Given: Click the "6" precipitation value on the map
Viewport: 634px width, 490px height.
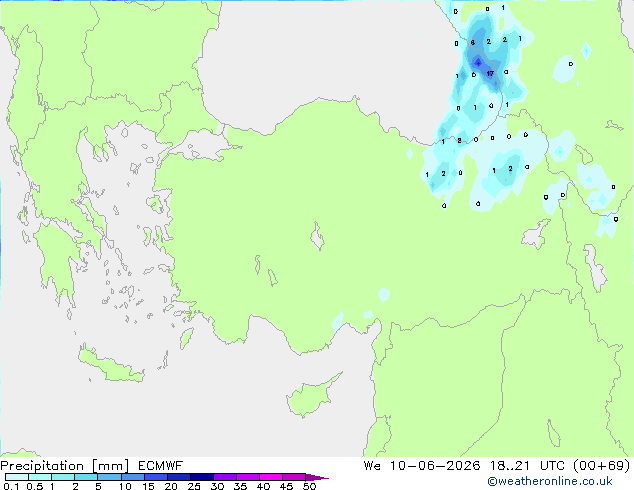Looking at the screenshot, I should [473, 42].
